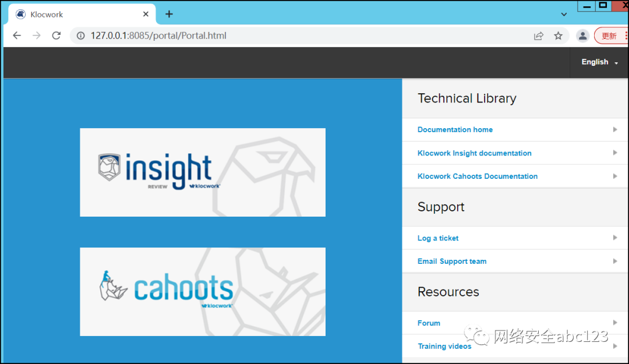629x364 pixels.
Task: Click Email Support team link
Action: 452,261
